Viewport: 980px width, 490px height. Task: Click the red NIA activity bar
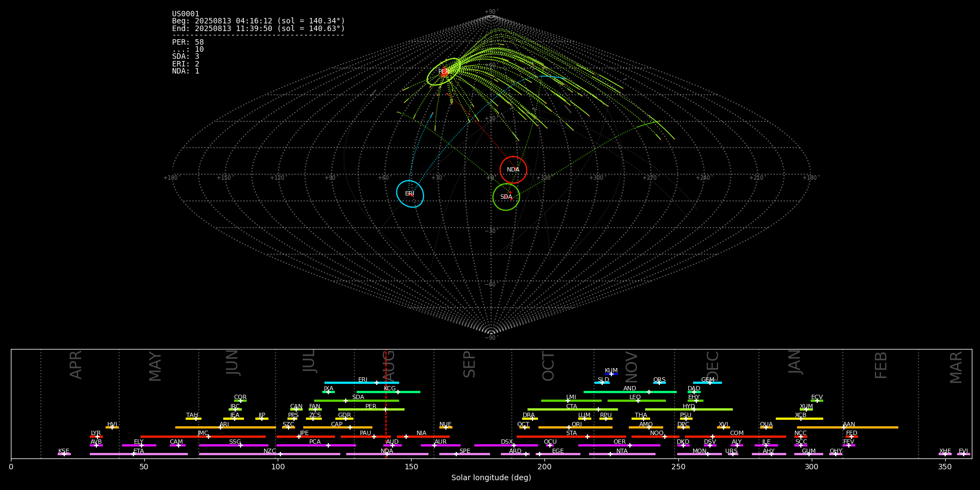click(x=423, y=437)
